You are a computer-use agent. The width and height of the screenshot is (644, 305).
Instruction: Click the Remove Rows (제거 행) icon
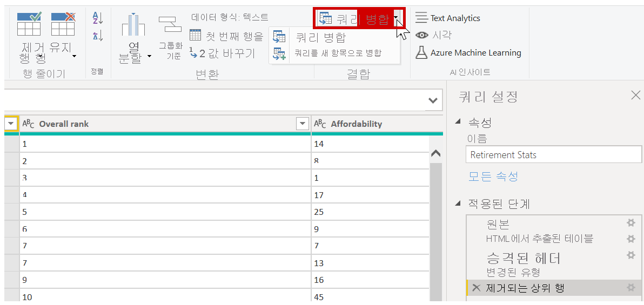[29, 24]
